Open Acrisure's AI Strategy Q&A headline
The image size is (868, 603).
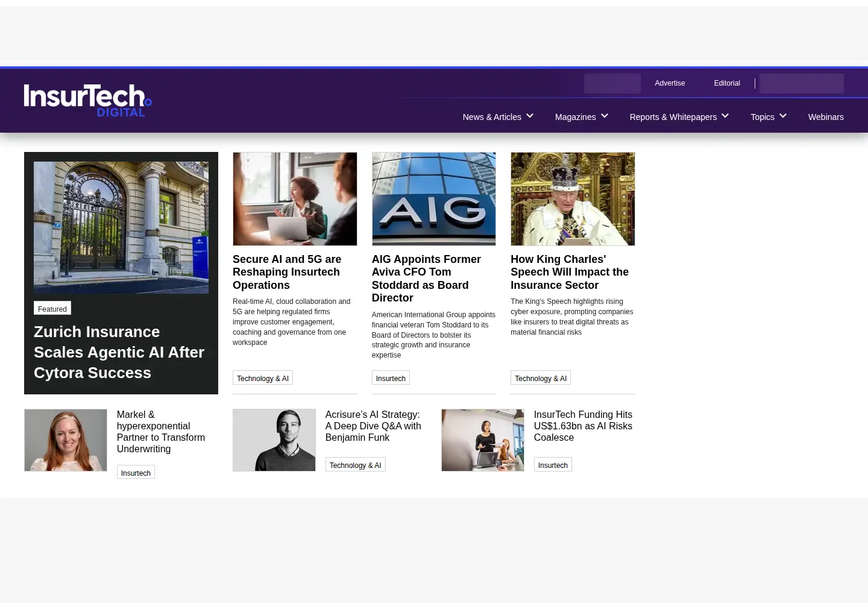pos(373,426)
